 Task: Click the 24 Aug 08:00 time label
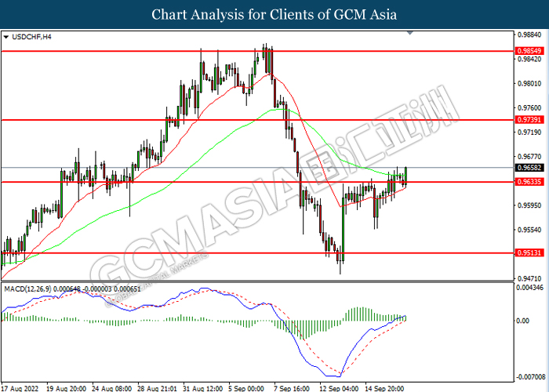[x=111, y=389]
